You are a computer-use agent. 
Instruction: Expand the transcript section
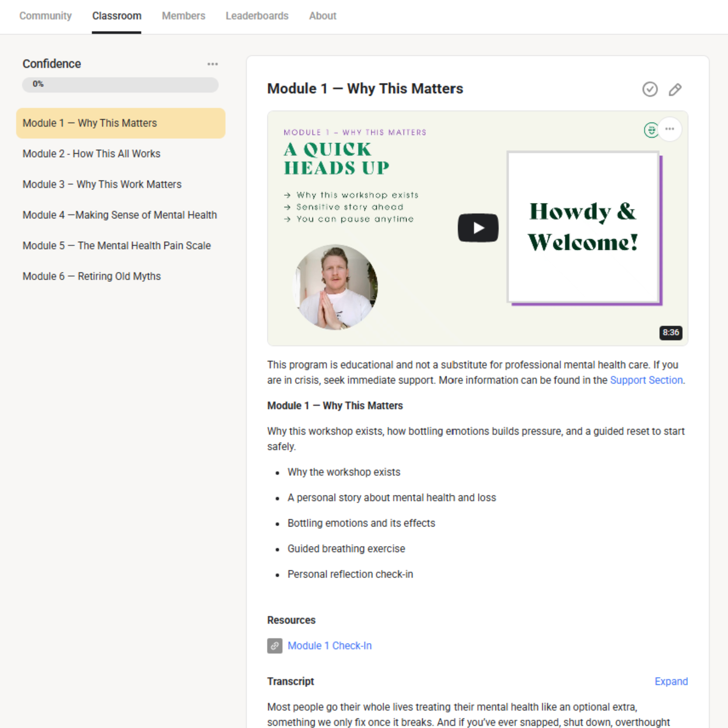671,681
